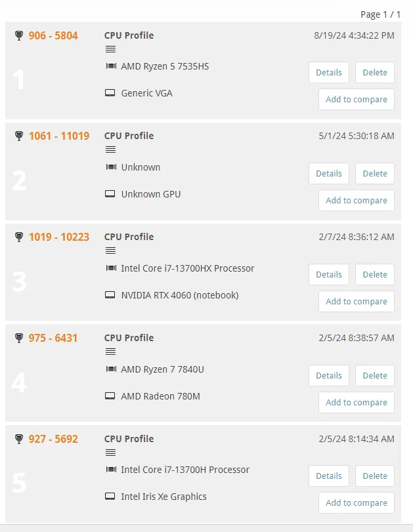Delete the Ryzen 7 7840U result
This screenshot has height=532, width=413.
pyautogui.click(x=375, y=376)
